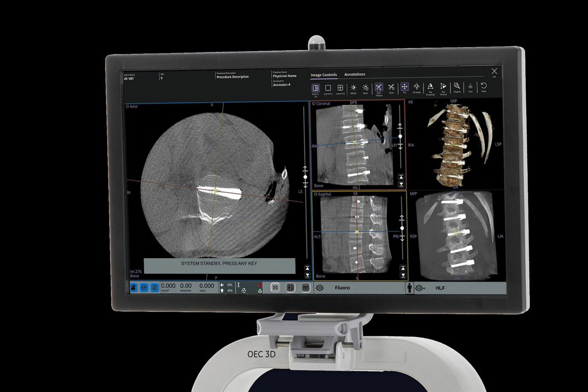The width and height of the screenshot is (588, 392).
Task: Switch to Layout 2x2 grid view
Action: coord(340,87)
